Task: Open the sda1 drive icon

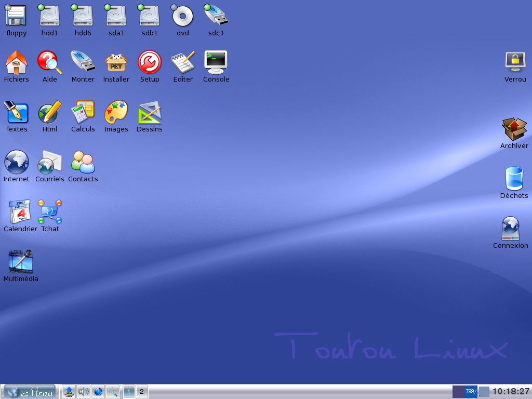Action: (116, 16)
